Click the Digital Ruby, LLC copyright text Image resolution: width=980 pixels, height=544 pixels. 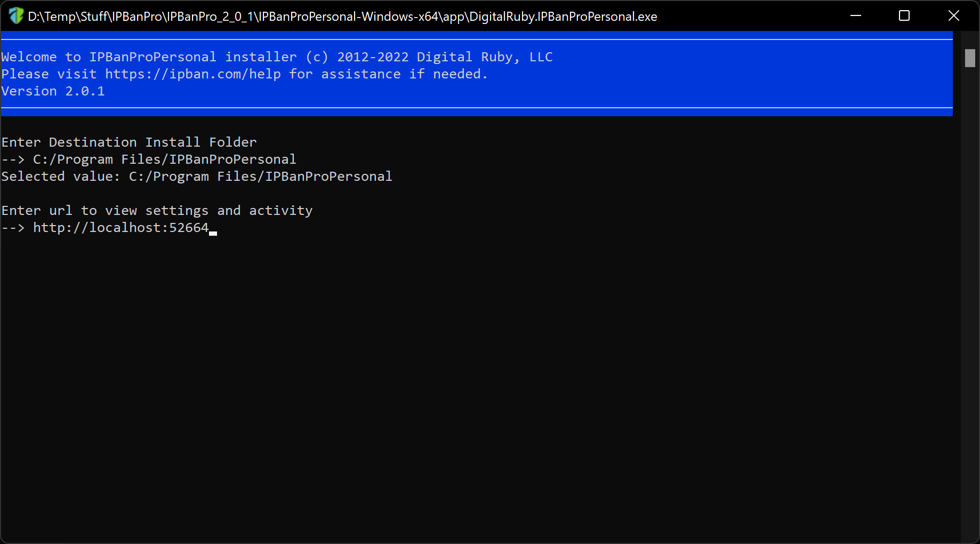pyautogui.click(x=485, y=57)
